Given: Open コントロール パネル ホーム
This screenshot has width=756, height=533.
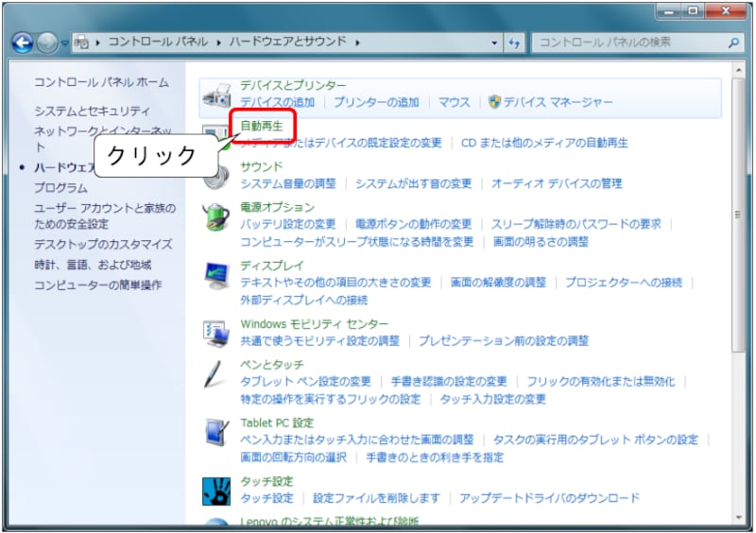Looking at the screenshot, I should 101,82.
